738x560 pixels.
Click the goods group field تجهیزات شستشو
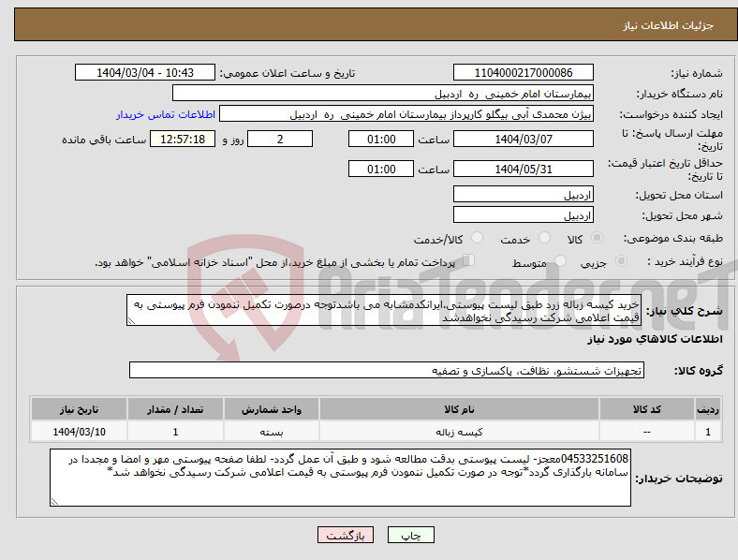tap(387, 370)
